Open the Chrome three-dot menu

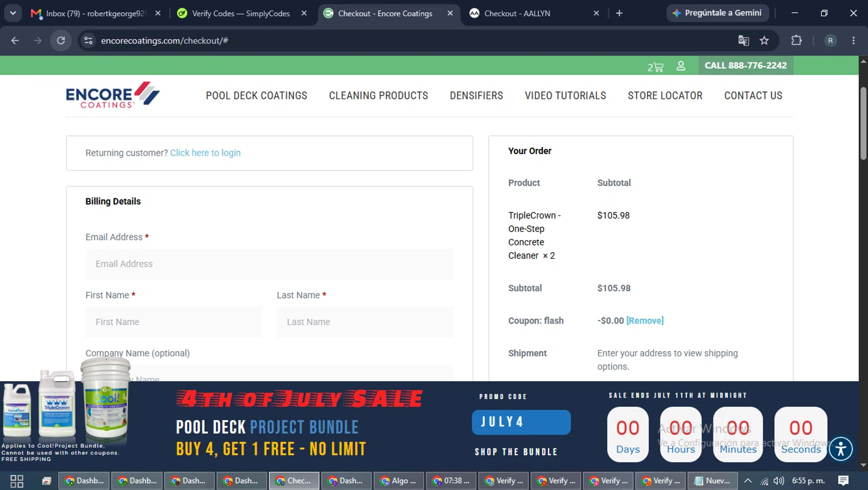(x=854, y=40)
